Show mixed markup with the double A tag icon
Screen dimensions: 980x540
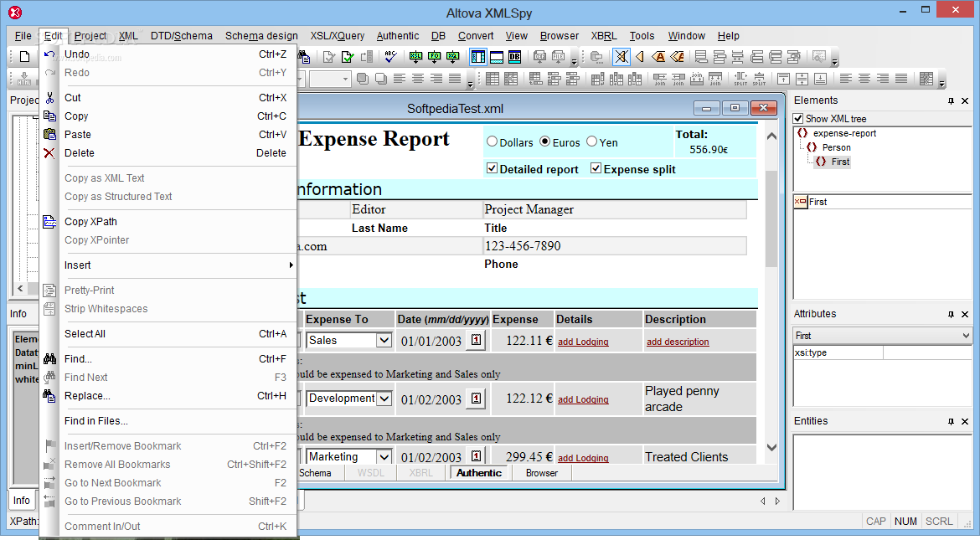678,57
